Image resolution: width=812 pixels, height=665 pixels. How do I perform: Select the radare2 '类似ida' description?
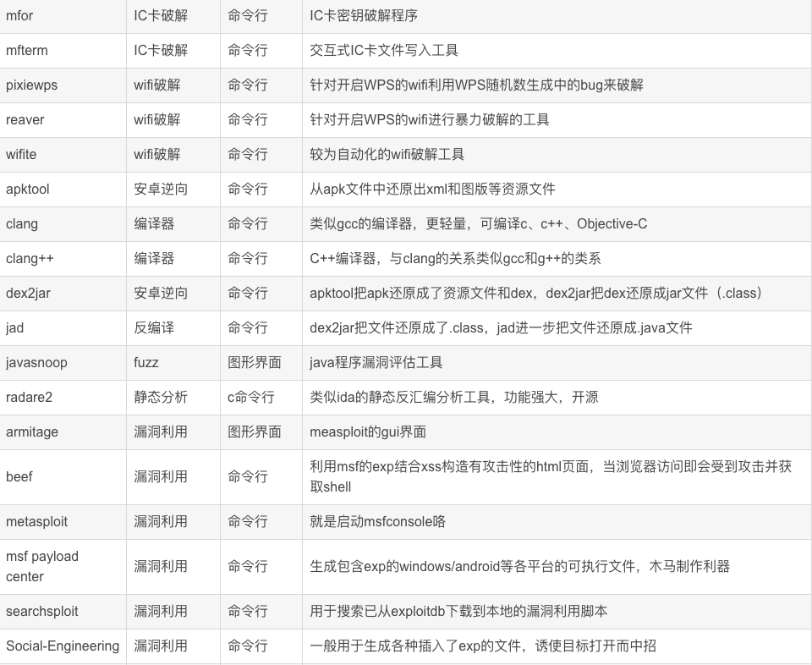tap(454, 398)
